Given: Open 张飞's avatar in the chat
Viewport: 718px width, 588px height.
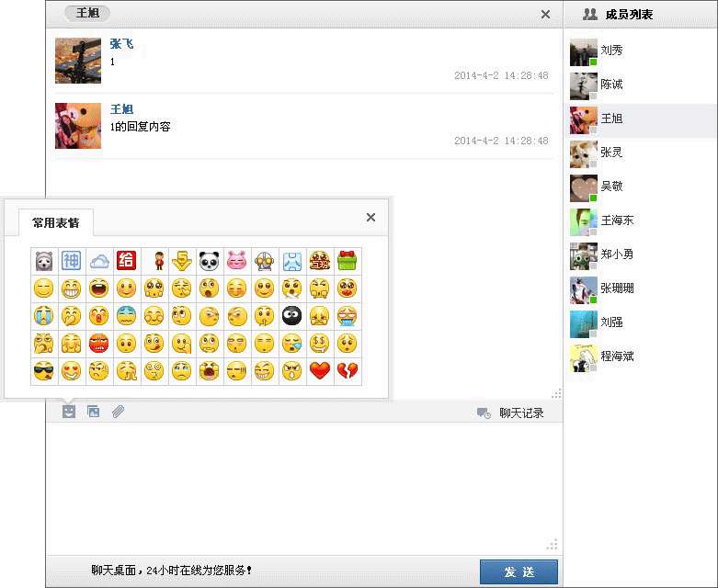Looking at the screenshot, I should click(78, 61).
